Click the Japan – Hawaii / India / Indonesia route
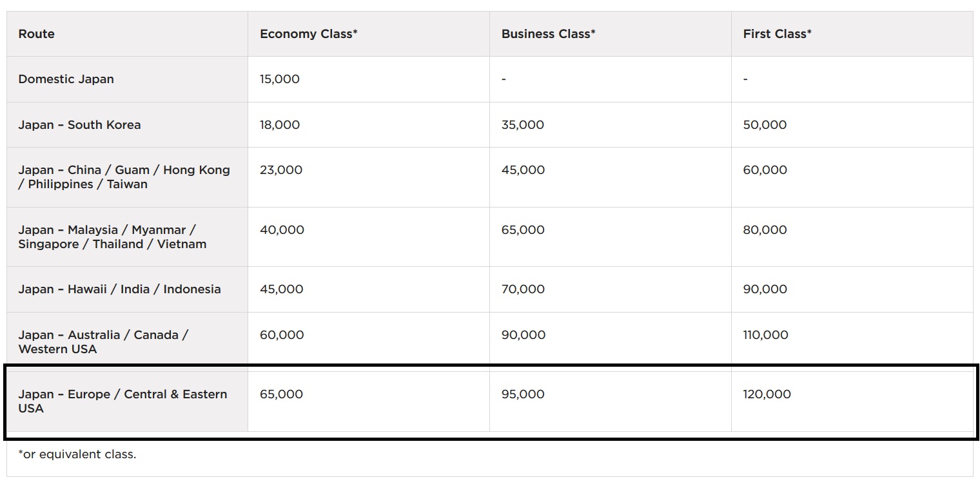 pyautogui.click(x=119, y=289)
